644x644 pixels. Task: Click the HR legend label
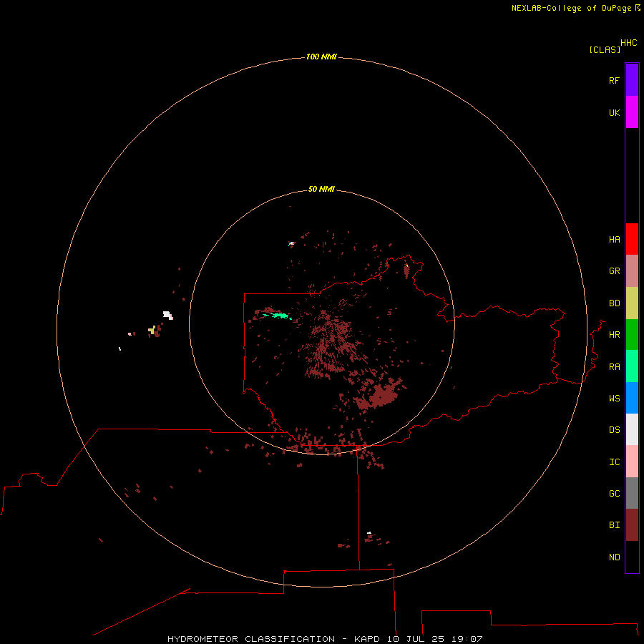[614, 335]
